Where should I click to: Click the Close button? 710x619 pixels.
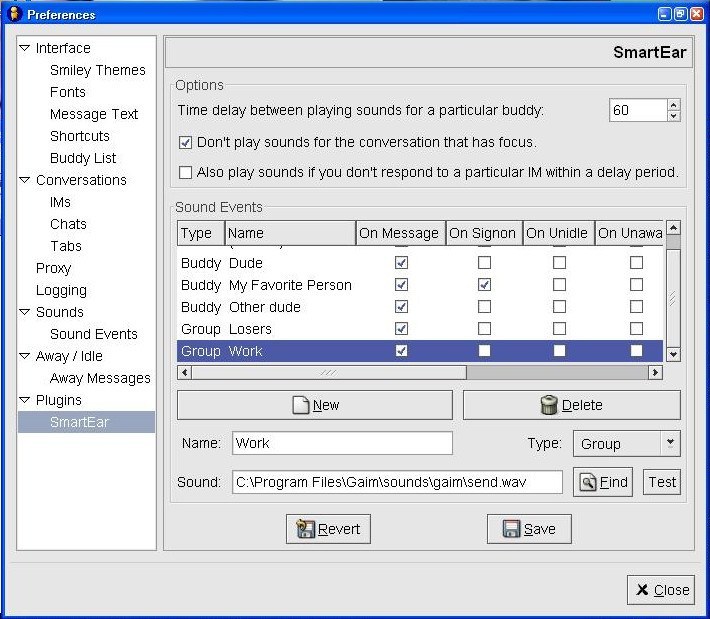(x=661, y=590)
